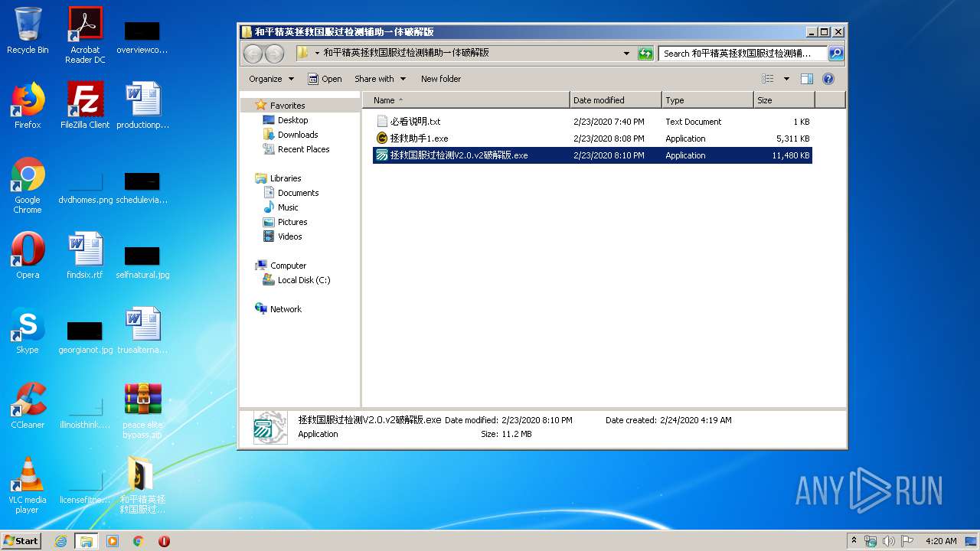980x551 pixels.
Task: Show hidden system tray icons
Action: [854, 541]
